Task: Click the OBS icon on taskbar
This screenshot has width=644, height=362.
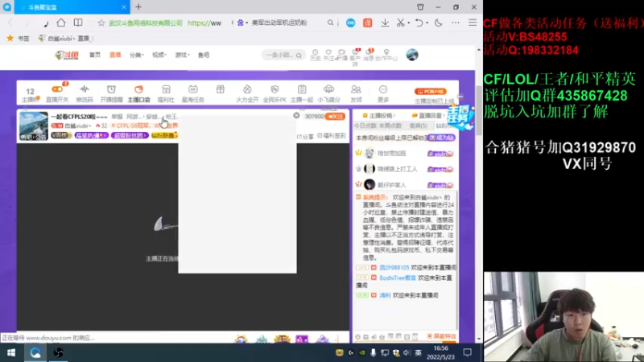Action: point(58,352)
